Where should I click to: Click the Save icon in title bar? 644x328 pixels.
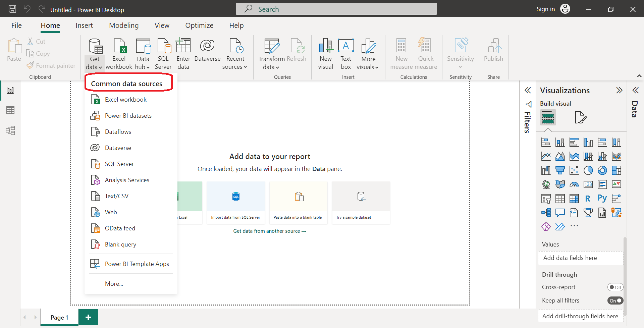tap(12, 9)
